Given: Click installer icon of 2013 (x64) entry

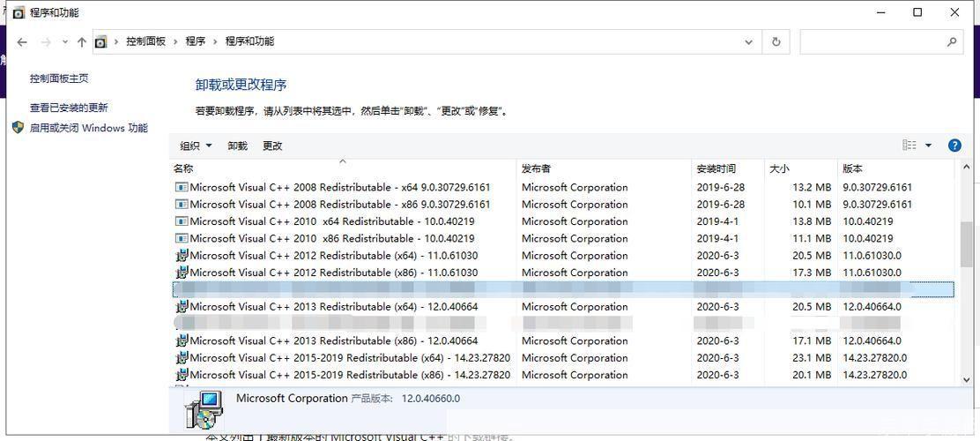Looking at the screenshot, I should 182,307.
